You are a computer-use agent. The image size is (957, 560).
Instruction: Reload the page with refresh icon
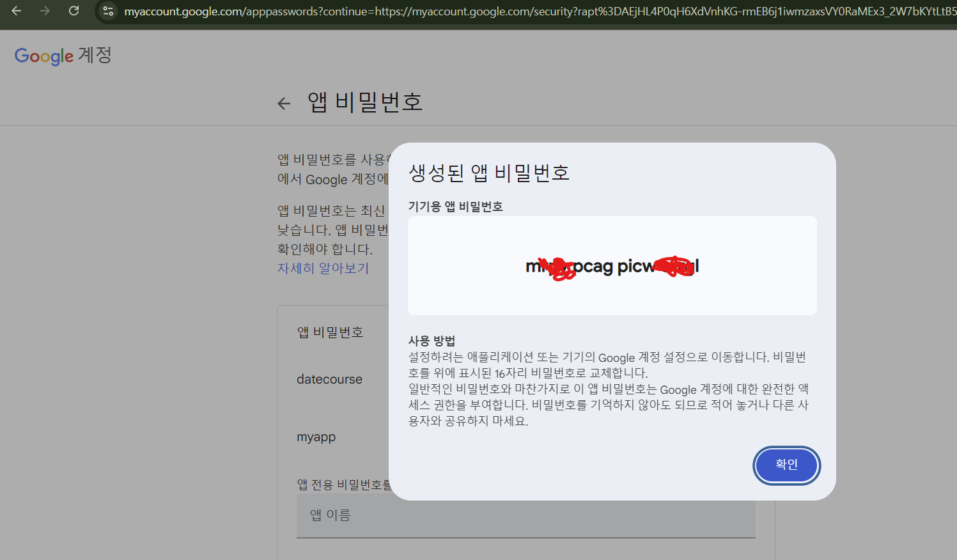point(74,11)
